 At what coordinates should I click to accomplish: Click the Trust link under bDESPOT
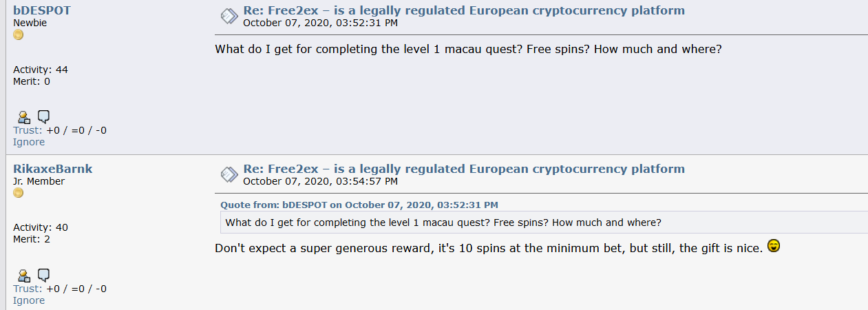pos(28,130)
